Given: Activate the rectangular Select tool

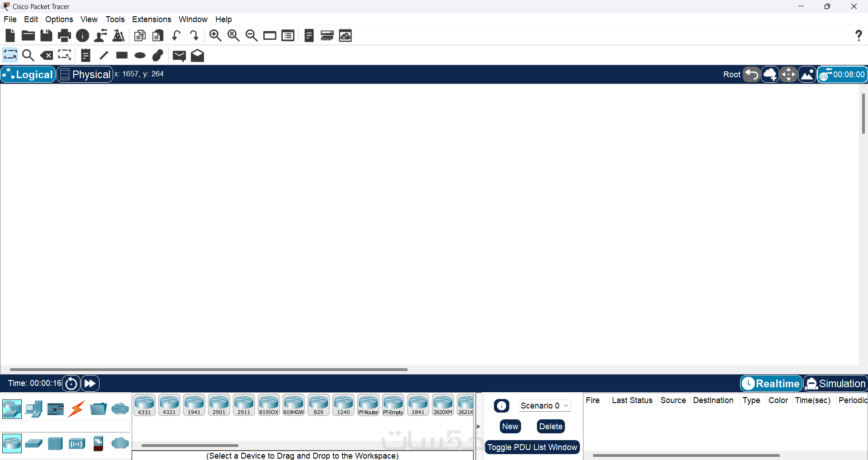Looking at the screenshot, I should [x=10, y=55].
